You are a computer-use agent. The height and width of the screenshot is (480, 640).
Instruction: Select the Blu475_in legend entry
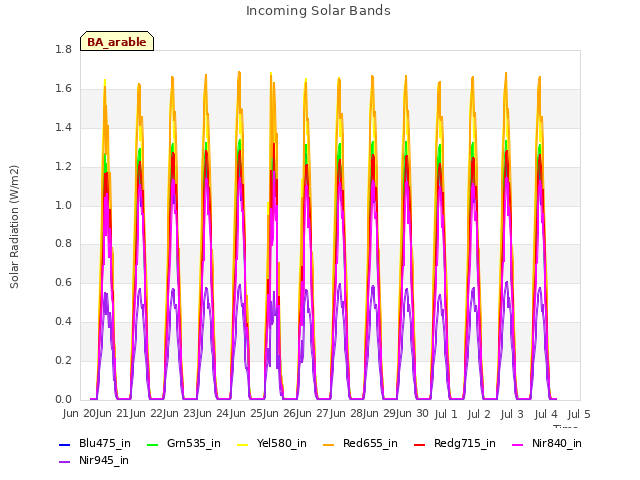coord(95,443)
